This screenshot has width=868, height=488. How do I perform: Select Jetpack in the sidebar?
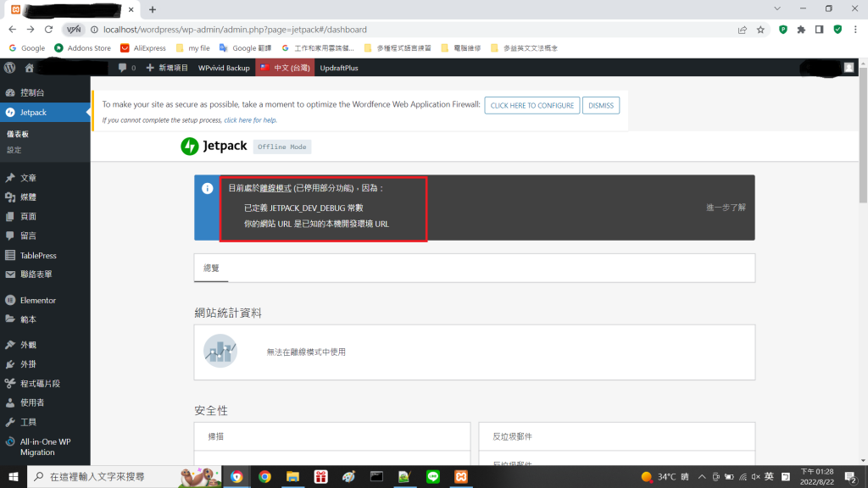click(x=45, y=113)
